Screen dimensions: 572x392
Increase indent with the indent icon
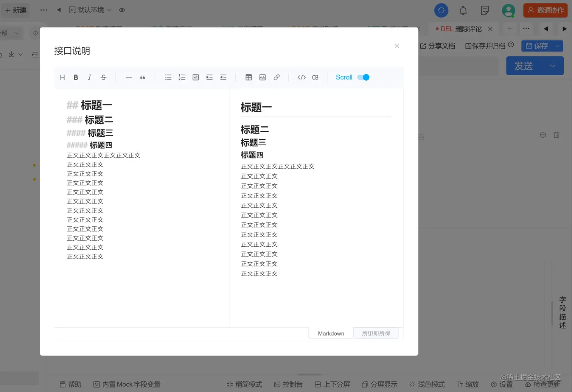pos(209,77)
